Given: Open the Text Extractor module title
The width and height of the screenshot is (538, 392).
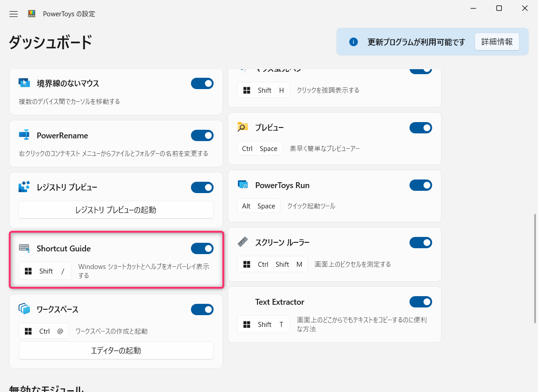Looking at the screenshot, I should [280, 302].
